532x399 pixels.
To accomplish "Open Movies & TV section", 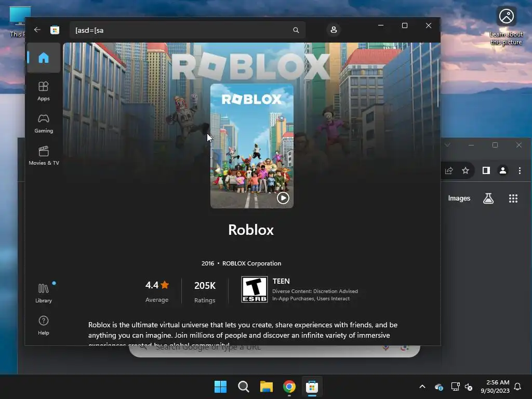I will point(44,156).
